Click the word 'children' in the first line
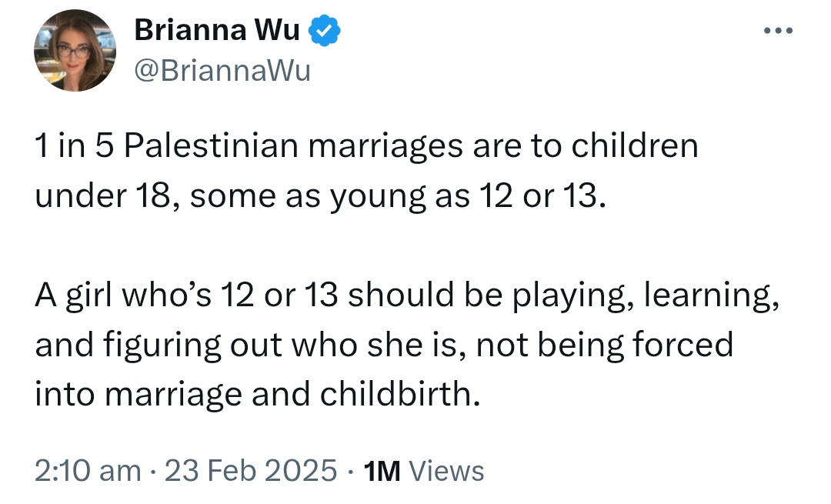 (x=634, y=146)
